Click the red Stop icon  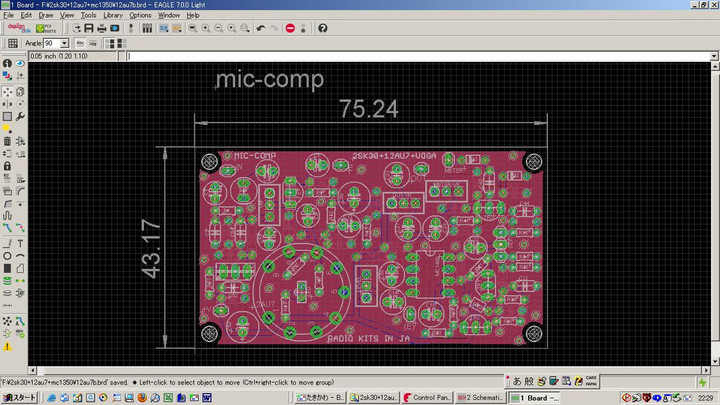point(290,28)
